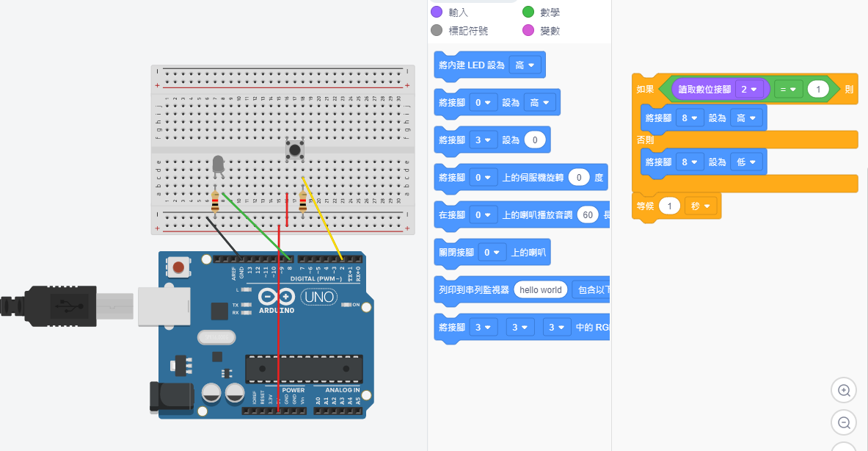
Task: Select the resistor below the LED
Action: click(x=215, y=201)
